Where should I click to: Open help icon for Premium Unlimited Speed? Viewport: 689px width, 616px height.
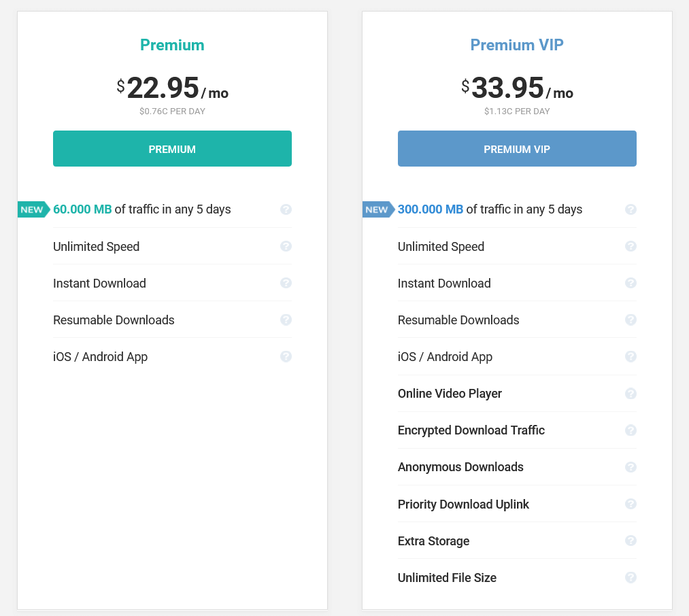point(286,246)
